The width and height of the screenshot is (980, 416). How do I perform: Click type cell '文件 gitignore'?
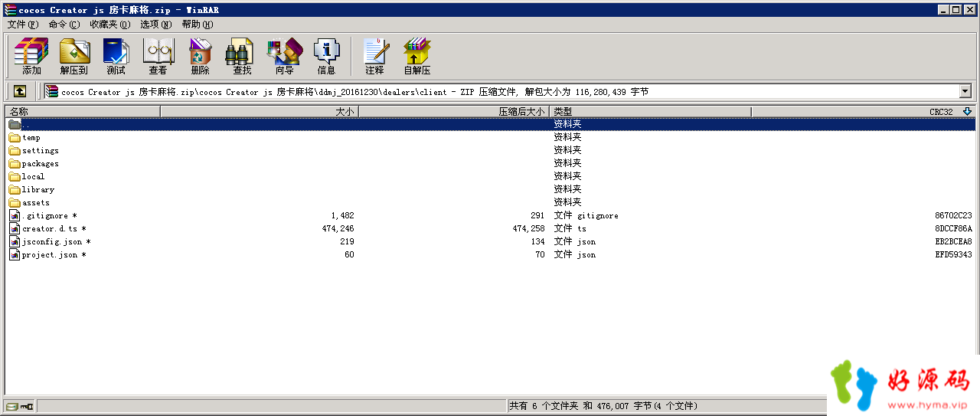586,216
